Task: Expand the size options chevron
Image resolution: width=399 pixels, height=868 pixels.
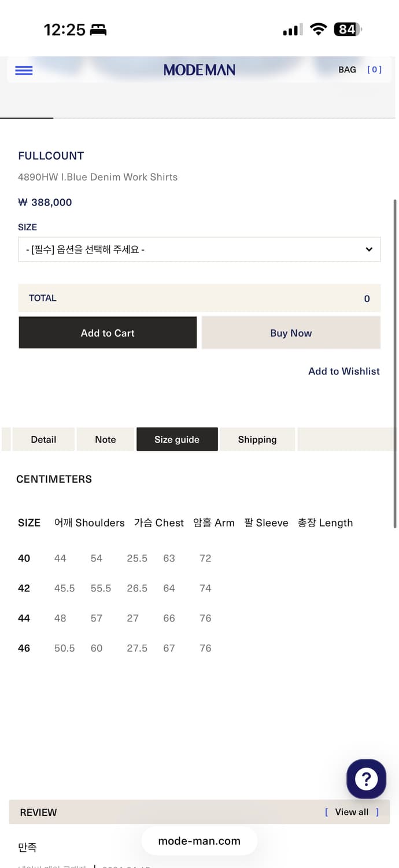Action: (369, 249)
